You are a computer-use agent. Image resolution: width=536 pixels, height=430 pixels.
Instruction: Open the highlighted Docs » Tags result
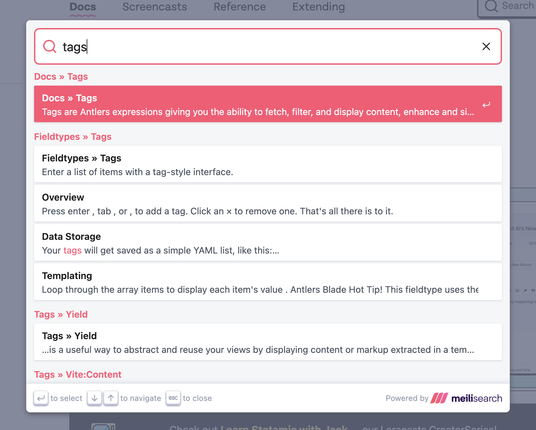[x=268, y=104]
